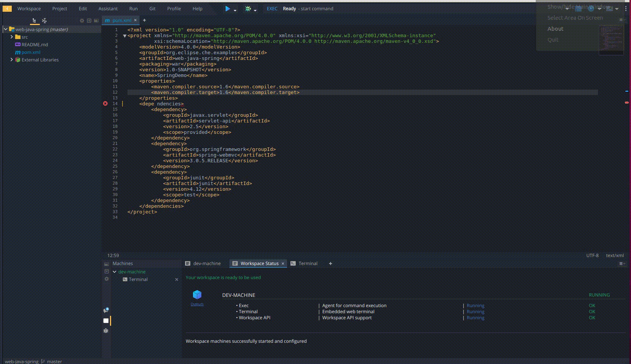Click the editor minimap thumbnail

click(x=611, y=40)
